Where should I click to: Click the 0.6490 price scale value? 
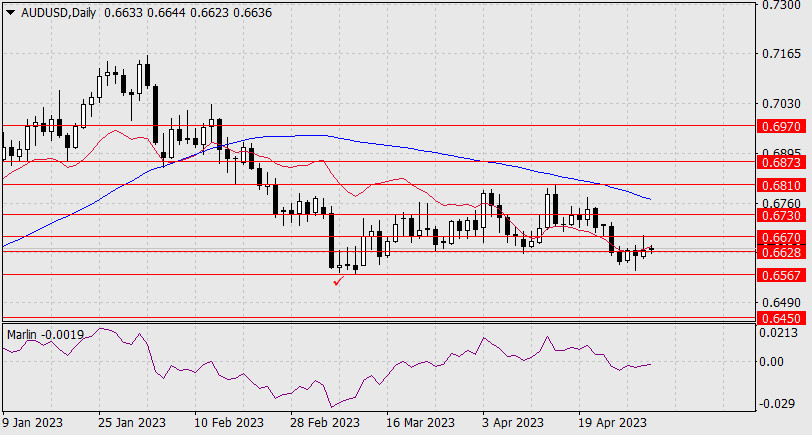pyautogui.click(x=780, y=302)
